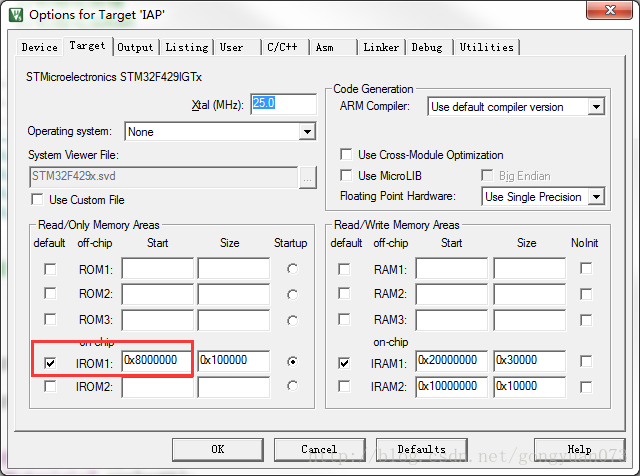Open the Help button

[x=580, y=449]
